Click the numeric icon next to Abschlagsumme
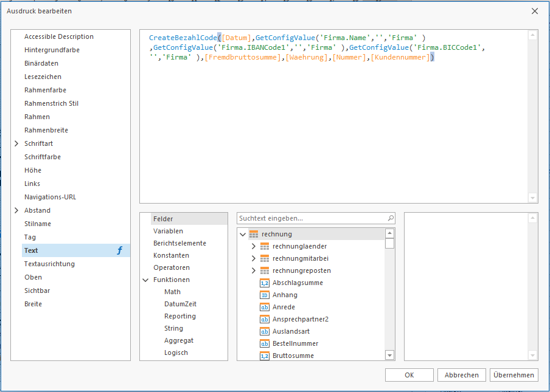The image size is (550, 392). click(x=265, y=283)
